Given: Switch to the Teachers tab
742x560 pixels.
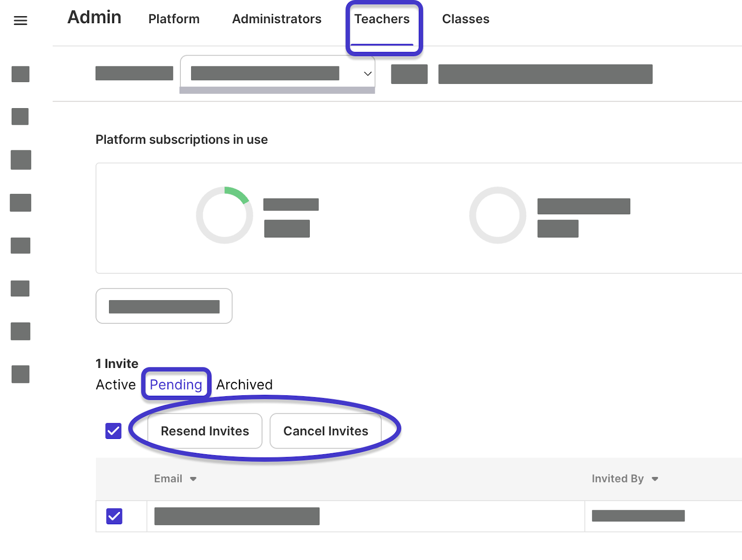Looking at the screenshot, I should coord(382,19).
